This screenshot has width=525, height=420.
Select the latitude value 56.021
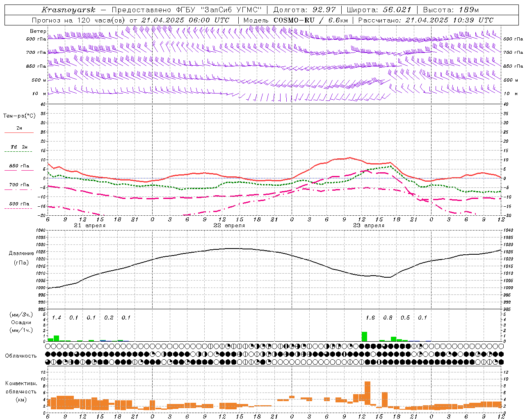[397, 10]
